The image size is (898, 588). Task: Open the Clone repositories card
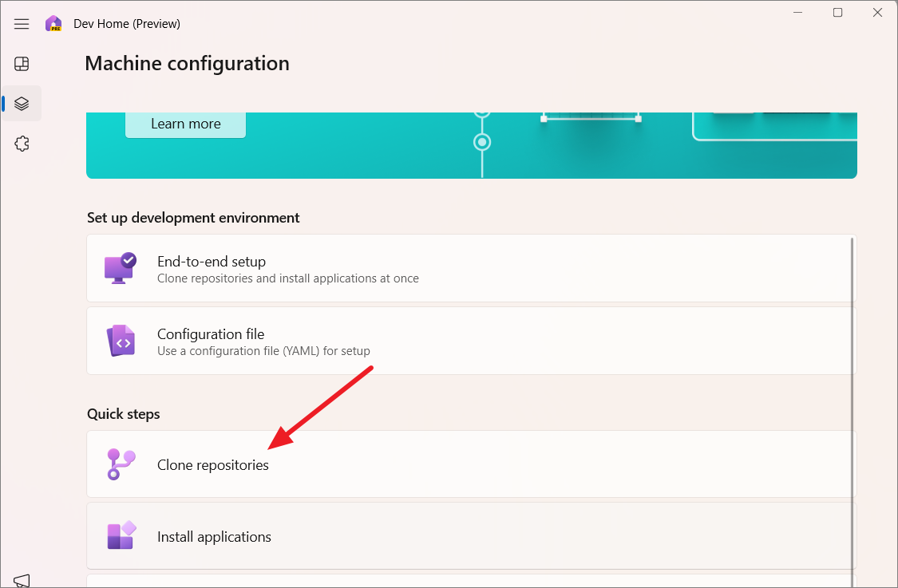(x=471, y=464)
